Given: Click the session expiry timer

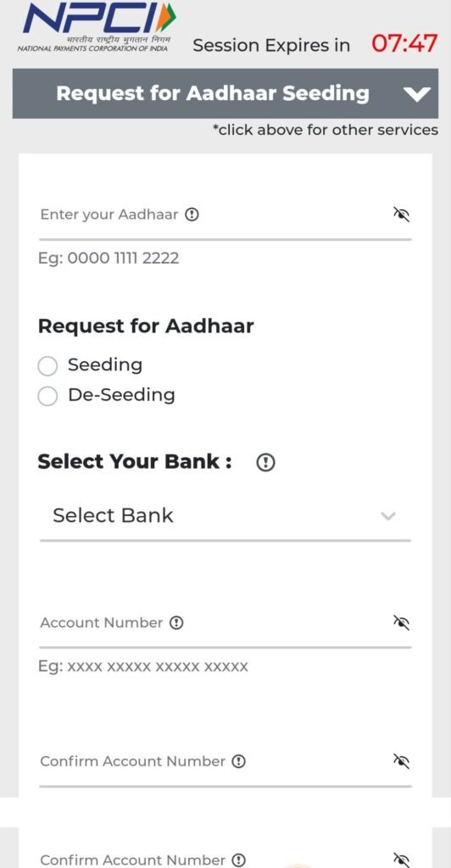Looking at the screenshot, I should point(404,43).
